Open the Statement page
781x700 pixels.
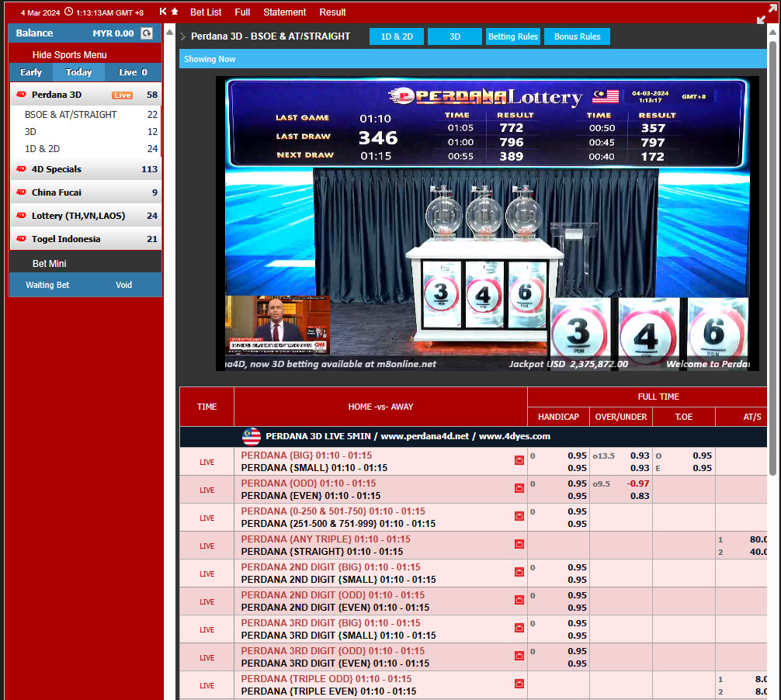coord(285,12)
